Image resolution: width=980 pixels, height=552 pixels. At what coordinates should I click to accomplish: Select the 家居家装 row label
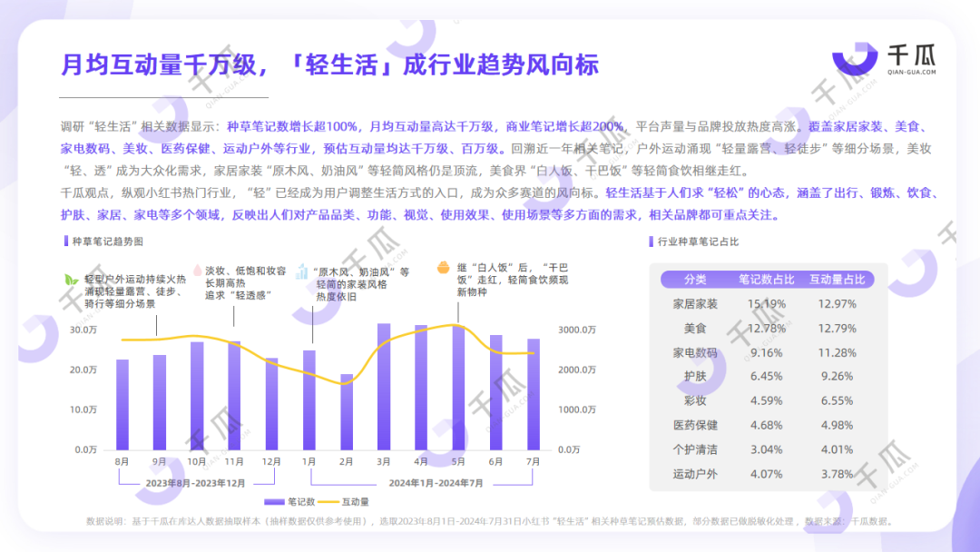click(695, 304)
